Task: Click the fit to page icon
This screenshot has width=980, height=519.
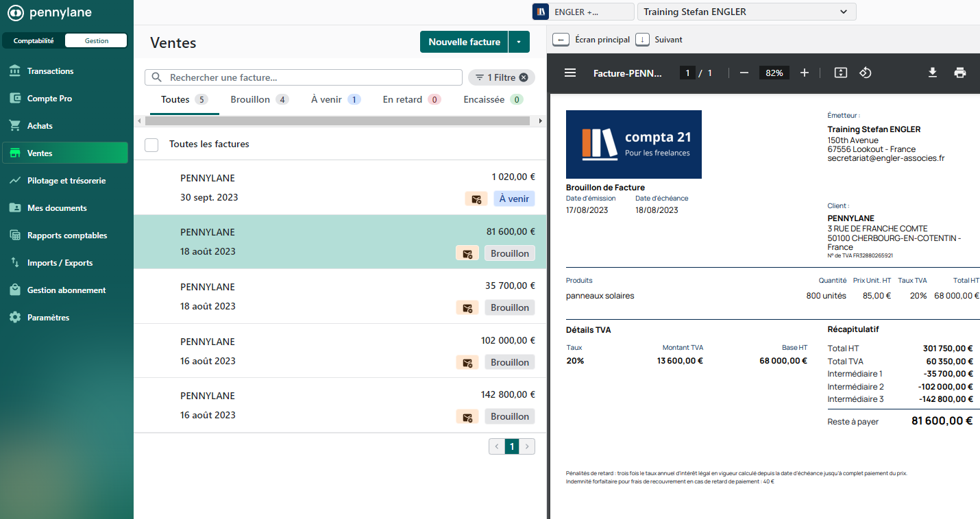Action: pyautogui.click(x=841, y=73)
